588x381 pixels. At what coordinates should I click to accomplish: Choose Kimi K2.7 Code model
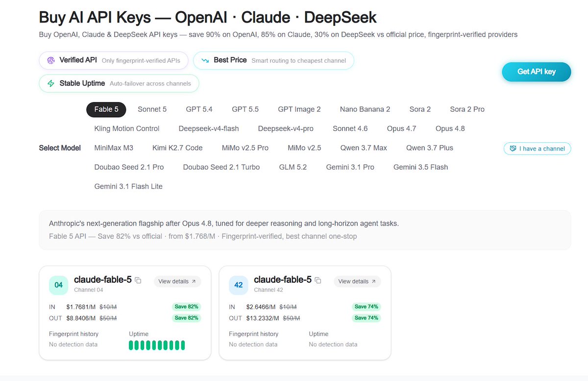[177, 148]
